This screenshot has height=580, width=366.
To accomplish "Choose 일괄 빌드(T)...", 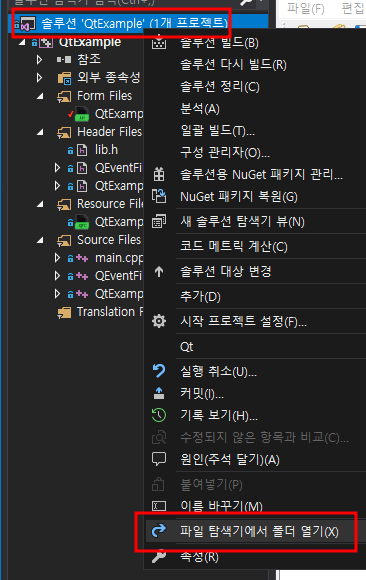I will [217, 131].
